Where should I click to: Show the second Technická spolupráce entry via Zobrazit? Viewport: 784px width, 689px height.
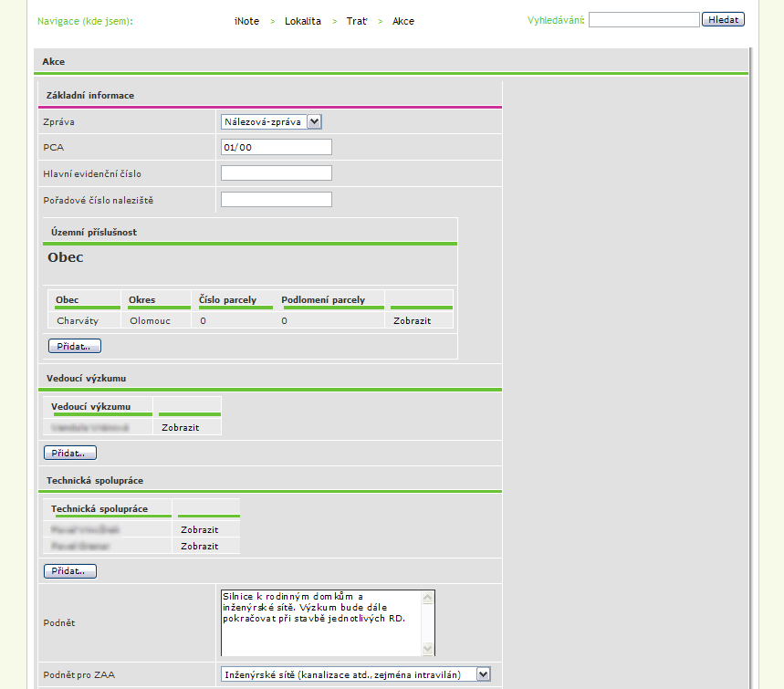[x=199, y=546]
